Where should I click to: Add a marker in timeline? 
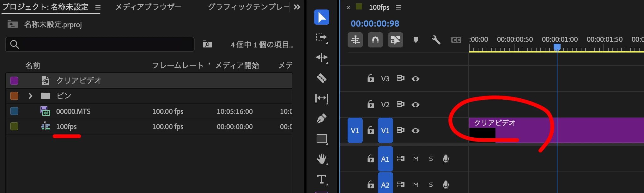(x=416, y=40)
